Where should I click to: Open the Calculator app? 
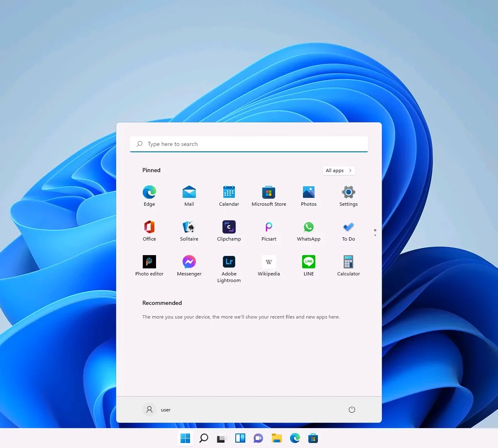(349, 265)
